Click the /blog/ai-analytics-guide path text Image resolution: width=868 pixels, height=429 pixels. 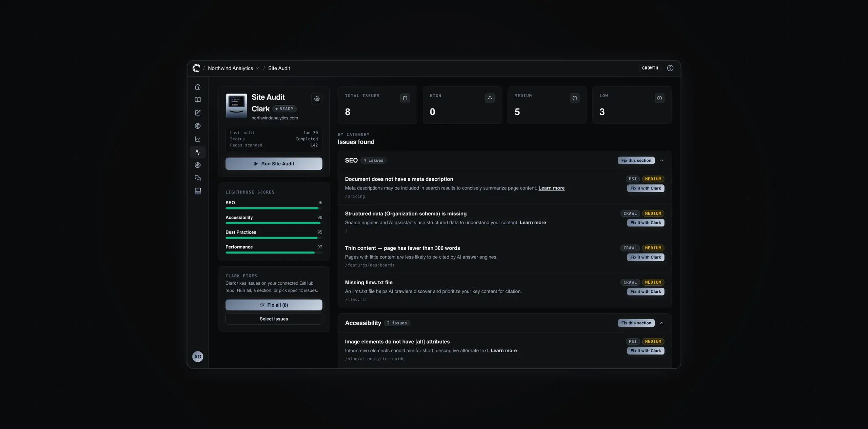click(375, 359)
